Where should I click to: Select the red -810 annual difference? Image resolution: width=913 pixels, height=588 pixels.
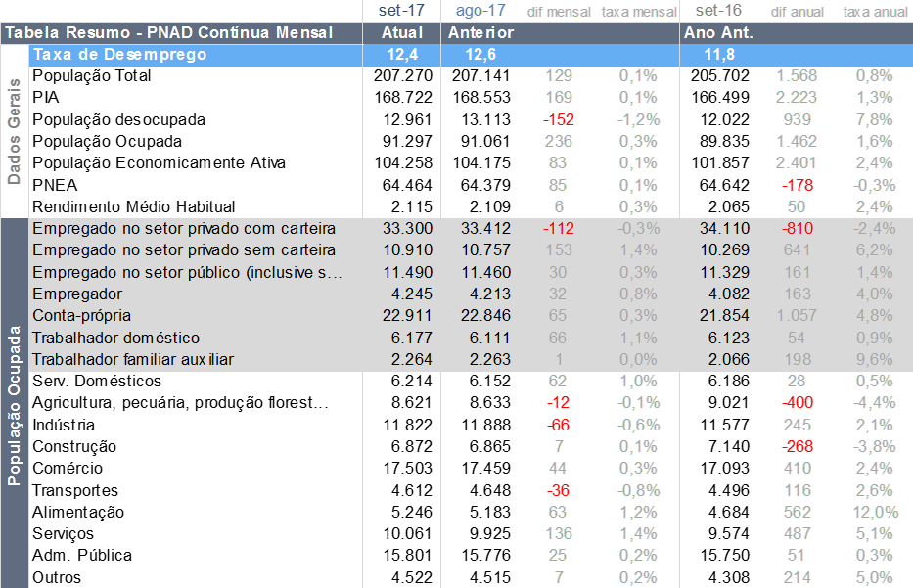point(798,228)
